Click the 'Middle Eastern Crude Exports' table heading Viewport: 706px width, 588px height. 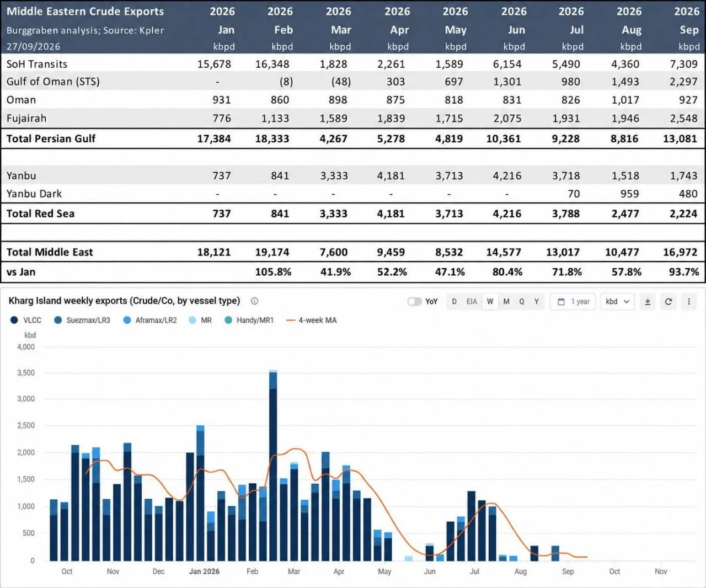tap(85, 11)
